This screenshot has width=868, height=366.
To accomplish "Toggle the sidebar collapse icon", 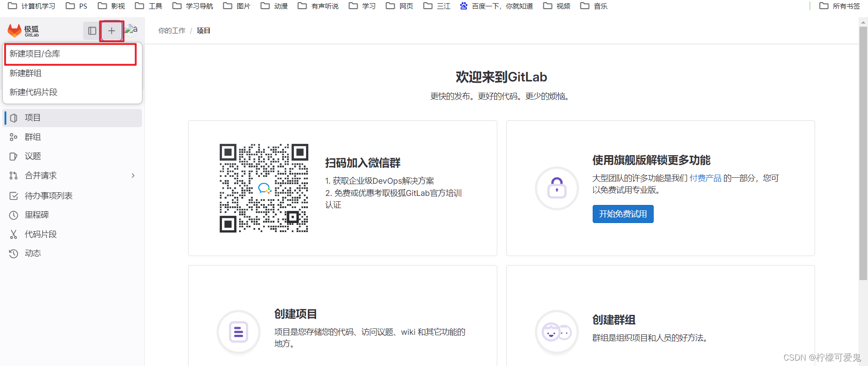I will tap(92, 31).
